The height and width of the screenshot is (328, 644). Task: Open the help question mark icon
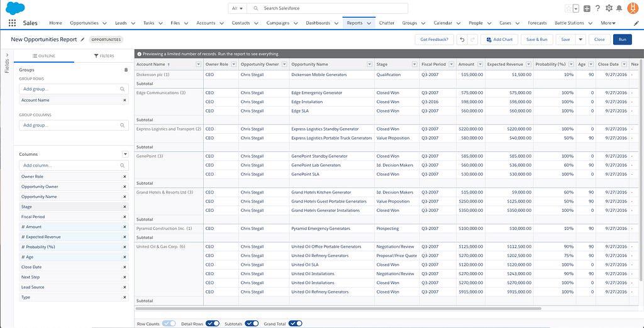click(597, 8)
